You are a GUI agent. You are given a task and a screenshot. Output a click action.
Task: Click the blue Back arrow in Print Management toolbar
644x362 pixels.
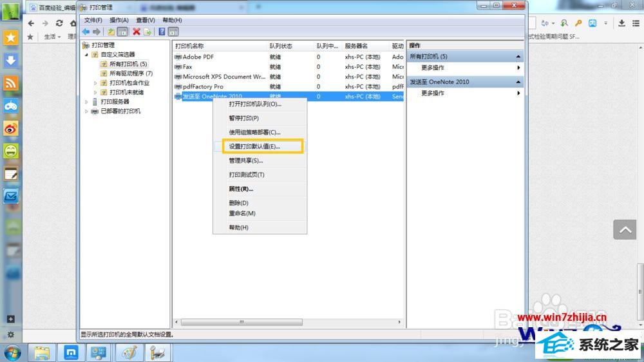tap(86, 32)
